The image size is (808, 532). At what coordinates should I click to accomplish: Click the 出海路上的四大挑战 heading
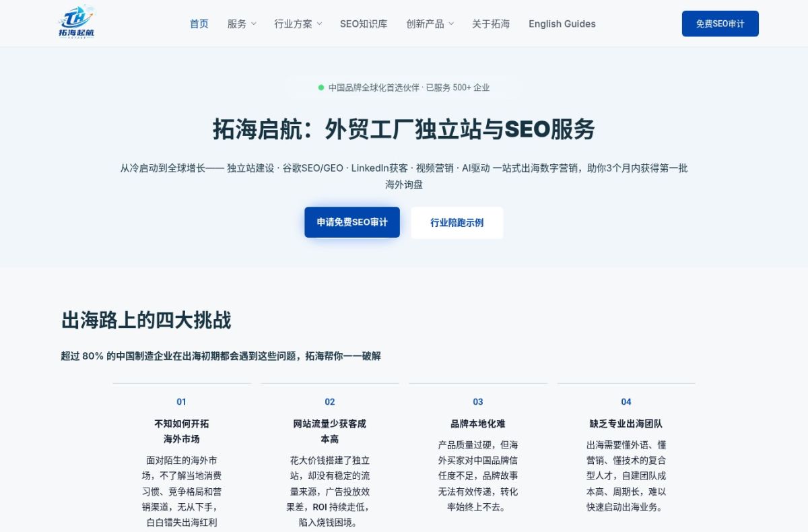point(146,321)
